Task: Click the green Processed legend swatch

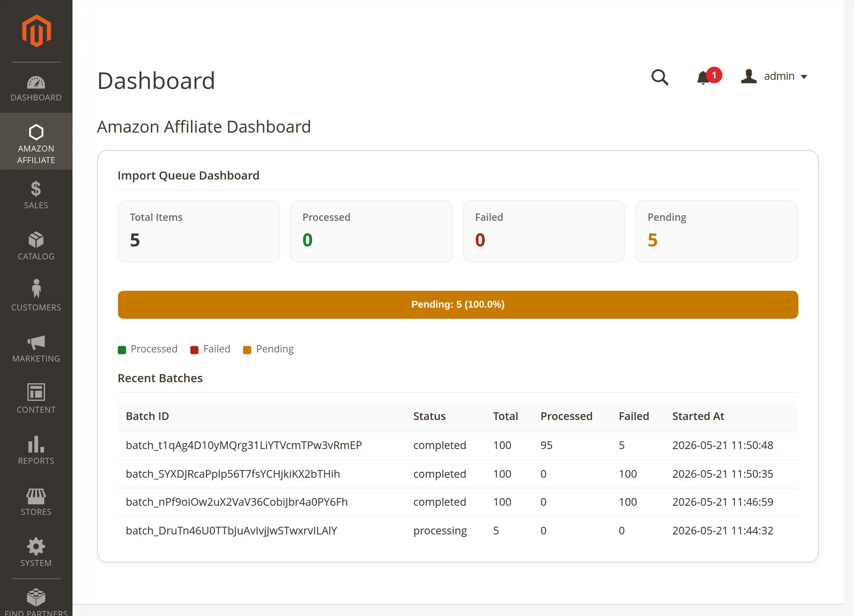Action: (121, 350)
